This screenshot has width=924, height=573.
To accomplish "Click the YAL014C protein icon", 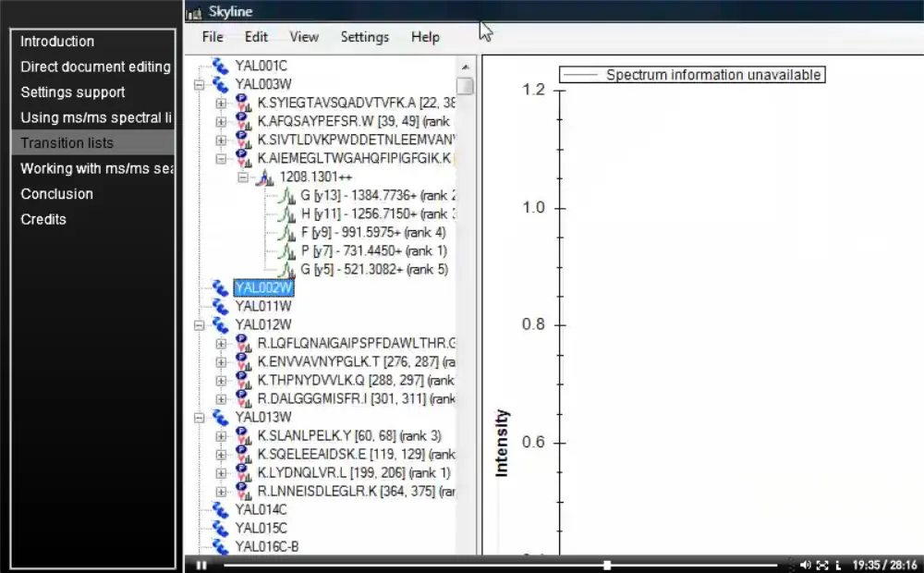I will (221, 510).
